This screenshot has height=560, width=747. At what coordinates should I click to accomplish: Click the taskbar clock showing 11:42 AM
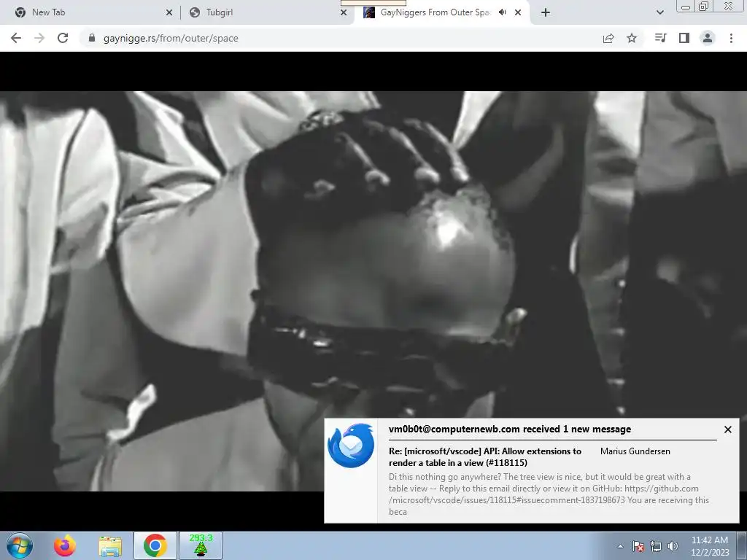(710, 546)
